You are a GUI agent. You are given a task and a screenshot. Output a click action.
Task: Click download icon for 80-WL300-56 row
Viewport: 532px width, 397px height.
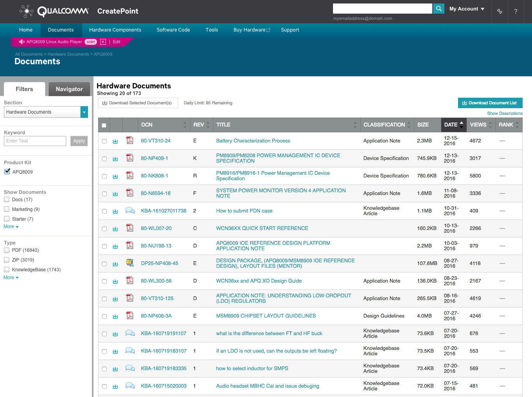[115, 281]
